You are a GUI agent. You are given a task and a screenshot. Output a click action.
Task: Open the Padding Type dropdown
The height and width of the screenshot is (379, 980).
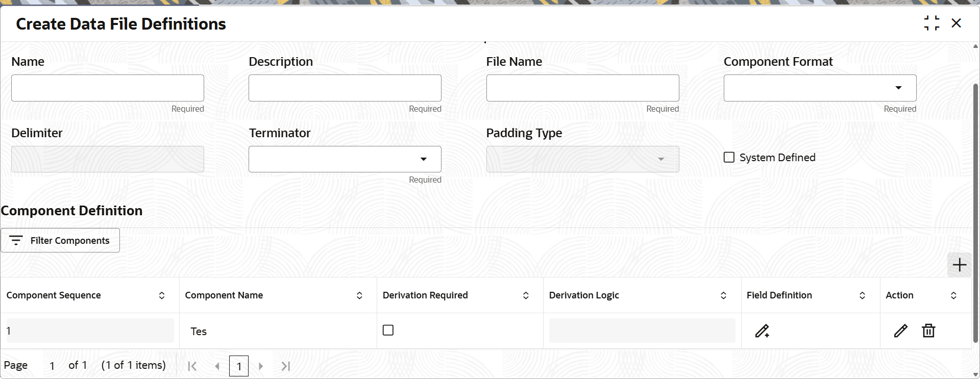582,159
